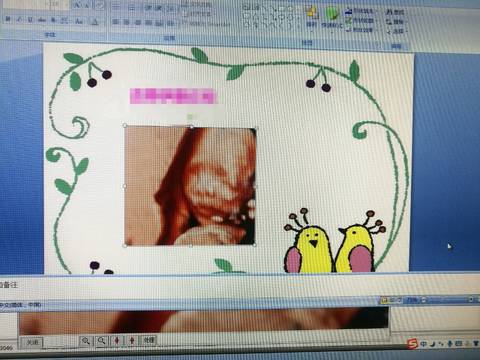The width and height of the screenshot is (480, 360).
Task: Decrease the list indent level
Action: coord(148,7)
